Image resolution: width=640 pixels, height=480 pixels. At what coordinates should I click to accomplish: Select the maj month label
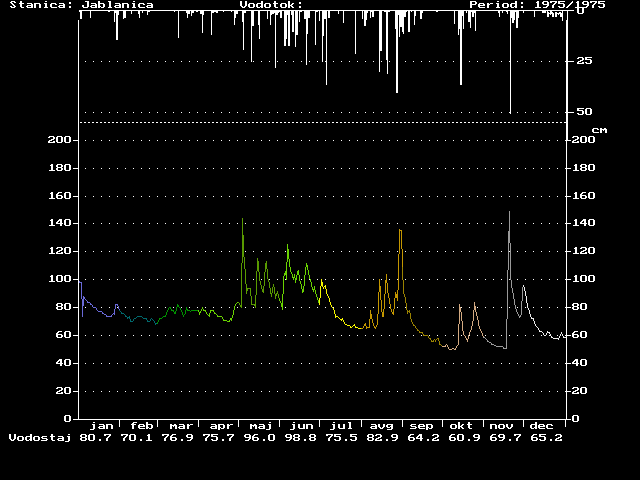(261, 426)
